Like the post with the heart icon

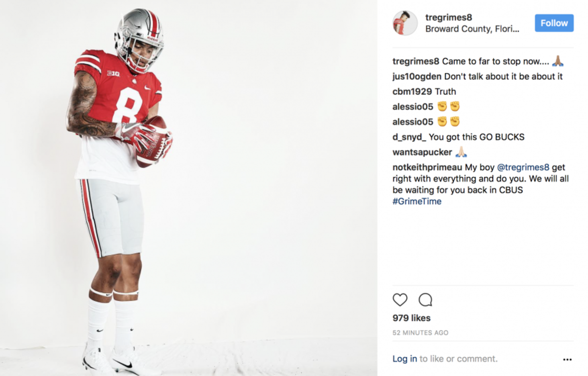point(400,300)
